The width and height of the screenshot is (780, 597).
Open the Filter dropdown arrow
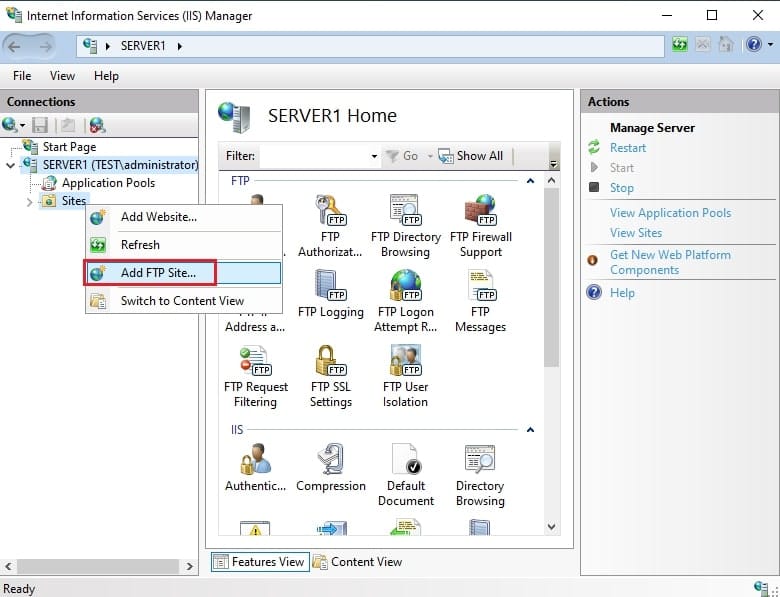pyautogui.click(x=374, y=156)
